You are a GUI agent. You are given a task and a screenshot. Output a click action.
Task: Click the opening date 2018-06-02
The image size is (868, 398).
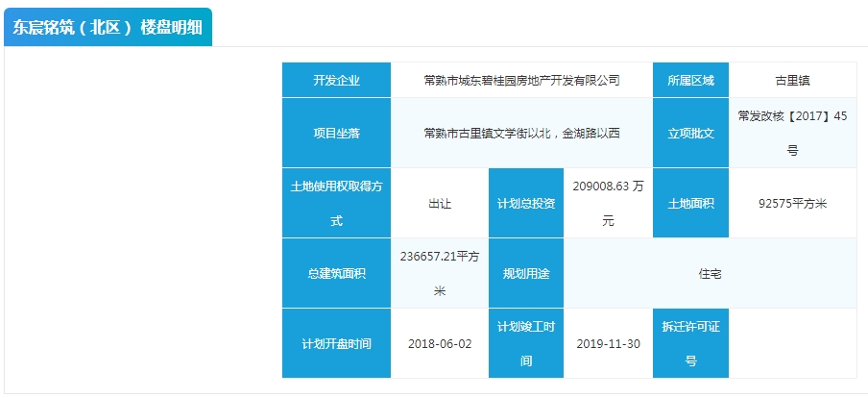coord(440,343)
